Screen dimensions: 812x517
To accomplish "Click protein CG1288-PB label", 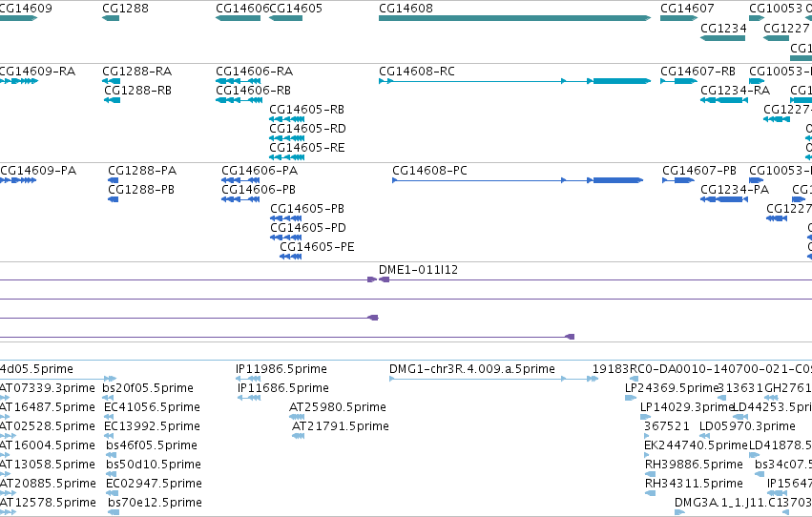I will [141, 190].
